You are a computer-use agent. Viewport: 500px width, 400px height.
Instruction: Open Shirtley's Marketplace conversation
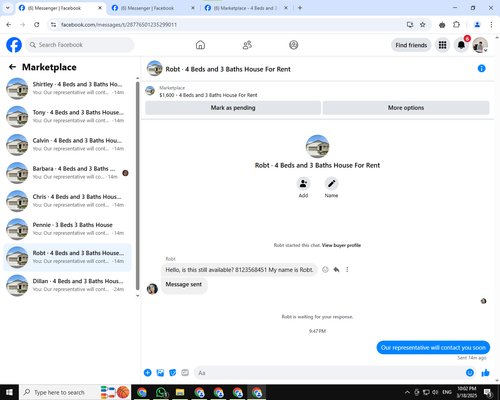[67, 88]
